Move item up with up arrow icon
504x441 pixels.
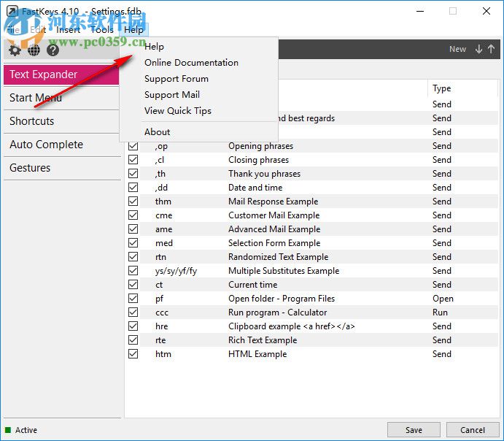coord(491,49)
